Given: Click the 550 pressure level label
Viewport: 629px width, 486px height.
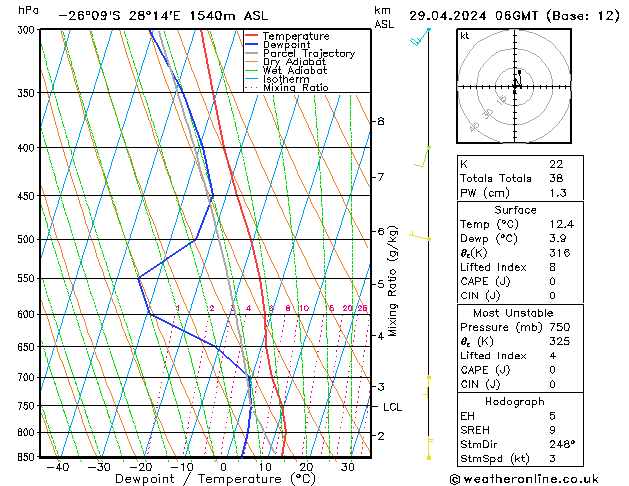Looking at the screenshot, I should [x=28, y=278].
